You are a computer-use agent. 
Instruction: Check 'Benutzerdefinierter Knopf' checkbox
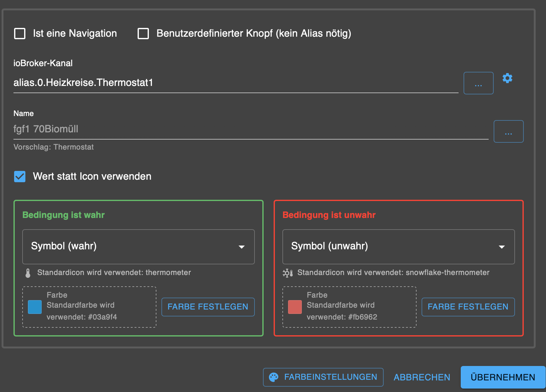(x=143, y=34)
